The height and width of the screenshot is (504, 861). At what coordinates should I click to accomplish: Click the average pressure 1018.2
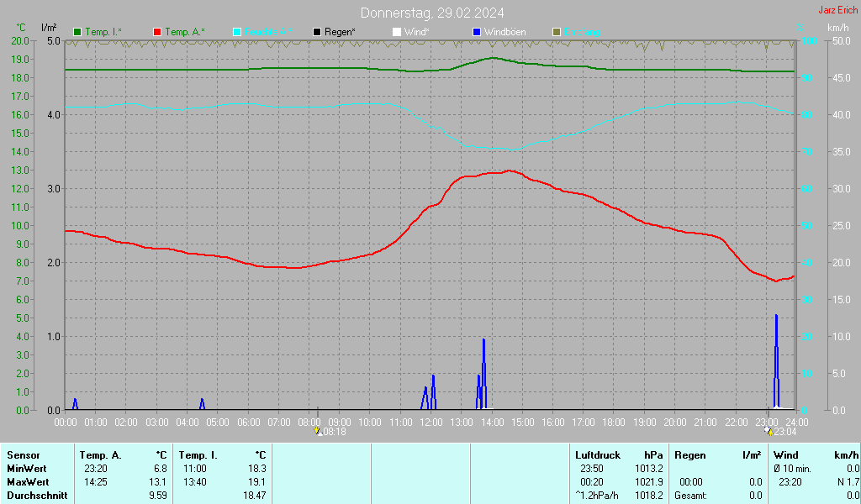[x=649, y=496]
